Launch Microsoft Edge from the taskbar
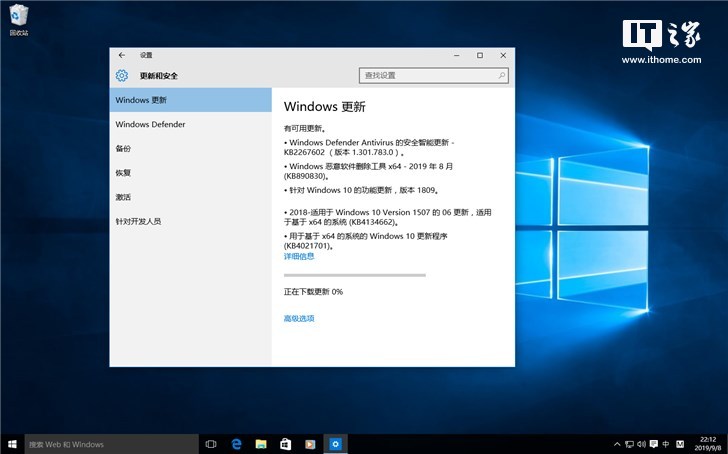 point(236,444)
